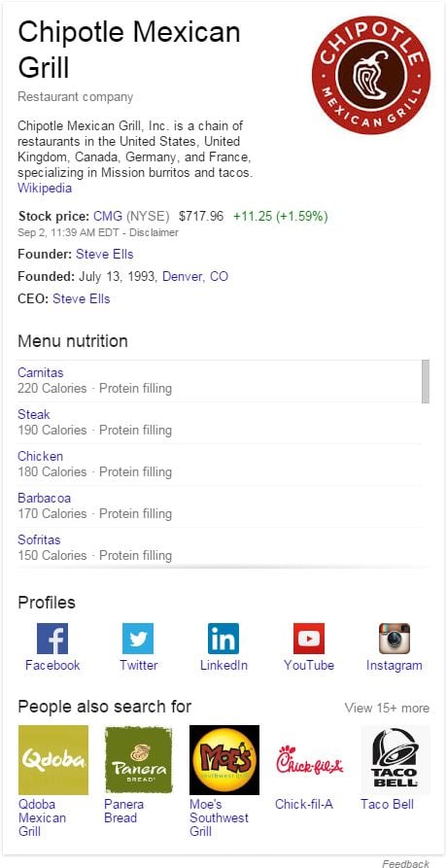Open the Facebook profile icon
447x868 pixels.
click(x=52, y=639)
